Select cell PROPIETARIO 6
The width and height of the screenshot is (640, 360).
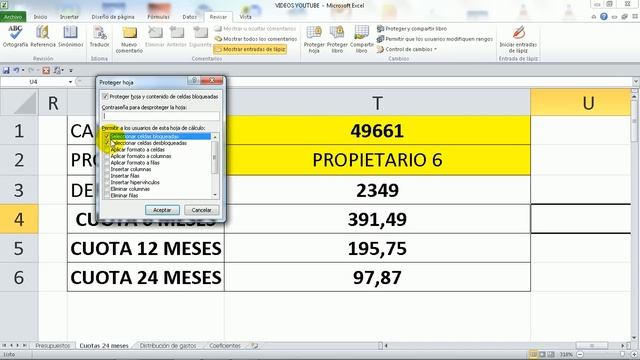378,160
